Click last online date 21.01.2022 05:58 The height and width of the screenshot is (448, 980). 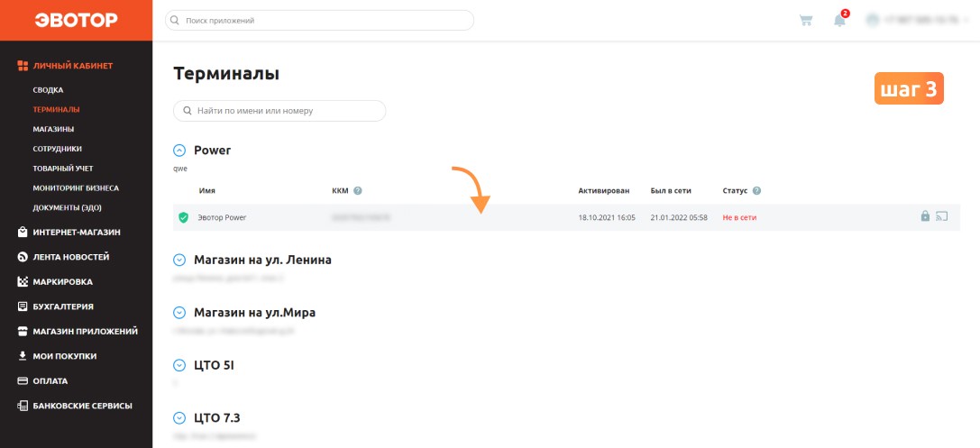click(x=679, y=217)
